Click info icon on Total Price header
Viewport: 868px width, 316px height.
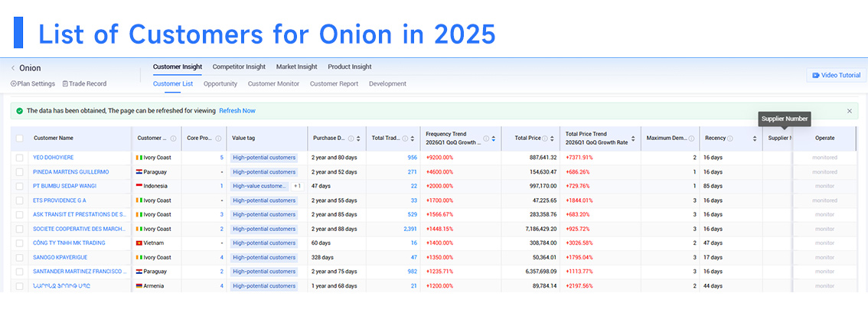tap(545, 138)
